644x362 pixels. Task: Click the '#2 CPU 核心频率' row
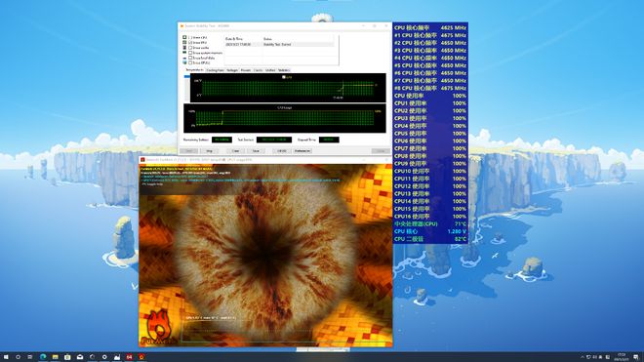(430, 43)
